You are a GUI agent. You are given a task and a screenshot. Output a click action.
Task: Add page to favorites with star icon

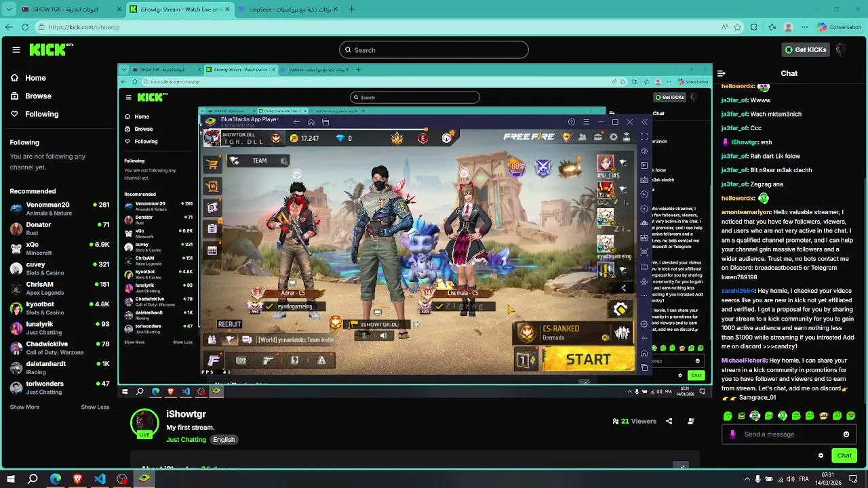(x=738, y=27)
